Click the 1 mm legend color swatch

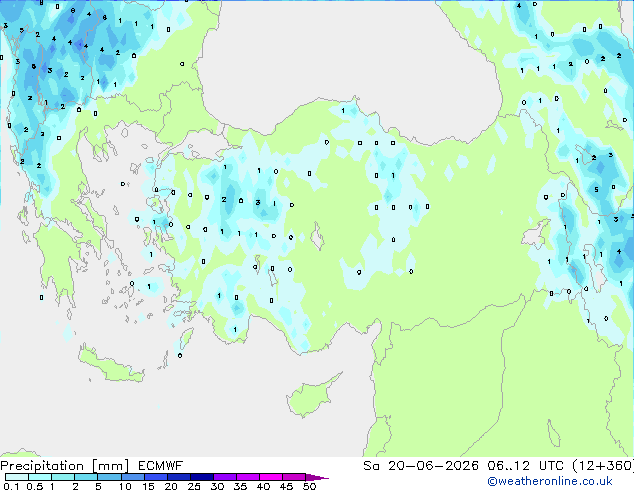pyautogui.click(x=63, y=477)
